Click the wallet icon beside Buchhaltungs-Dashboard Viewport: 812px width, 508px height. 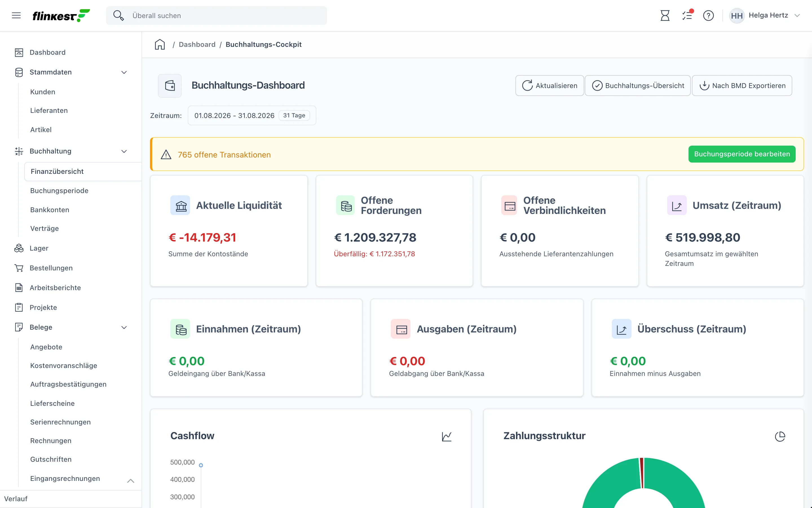170,86
